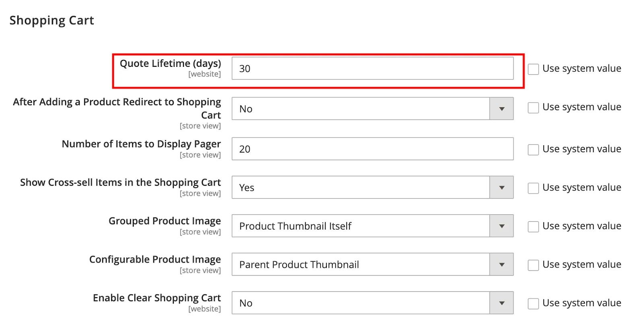Check Use system value for Cross-sell Items
This screenshot has height=329, width=644.
[533, 188]
